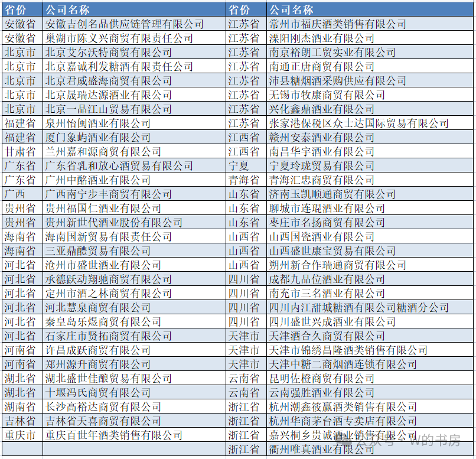Select 济南玉凯顺通商贸有限公司
The height and width of the screenshot is (459, 476).
pos(370,194)
